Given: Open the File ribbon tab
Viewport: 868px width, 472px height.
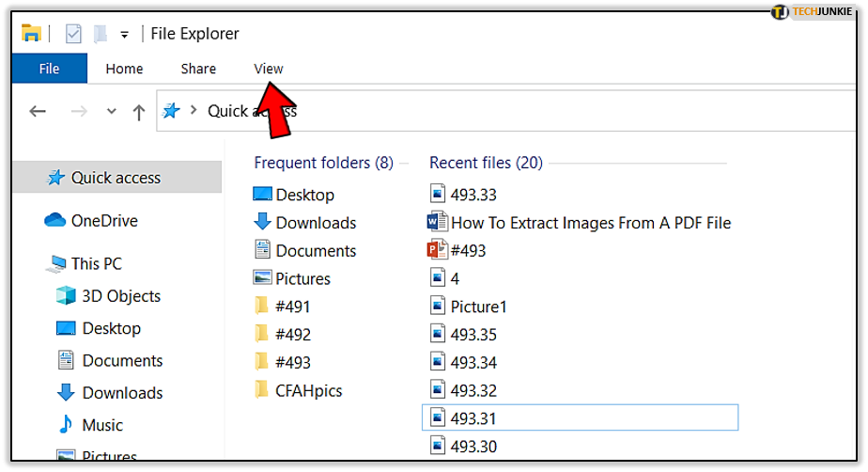Looking at the screenshot, I should click(x=49, y=69).
